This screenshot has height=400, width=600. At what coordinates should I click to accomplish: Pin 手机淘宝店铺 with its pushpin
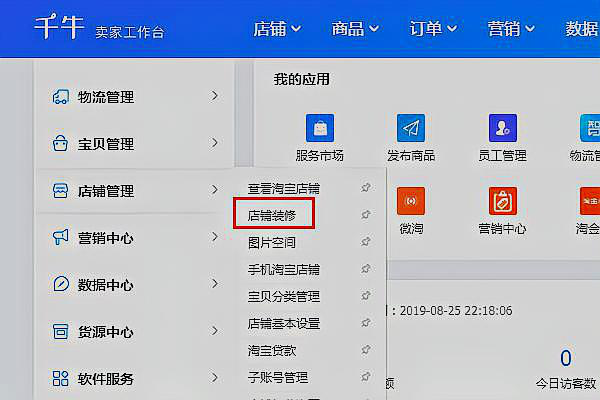click(366, 269)
